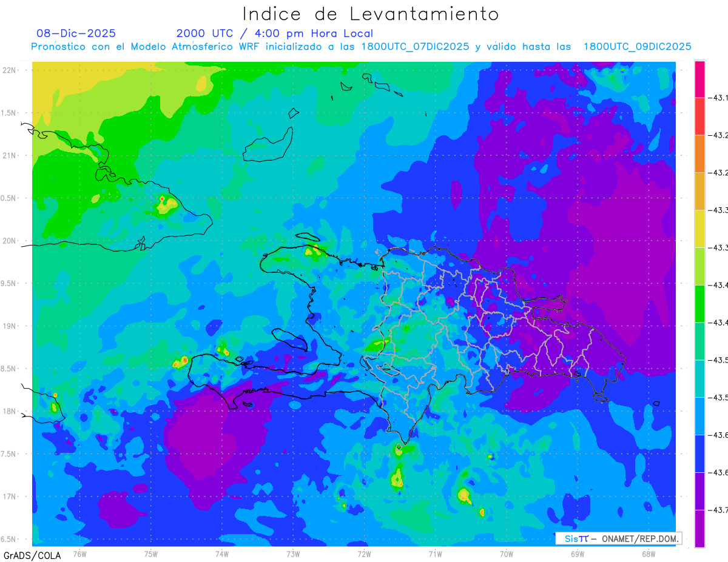Click the '71W' longitude label

click(x=435, y=554)
